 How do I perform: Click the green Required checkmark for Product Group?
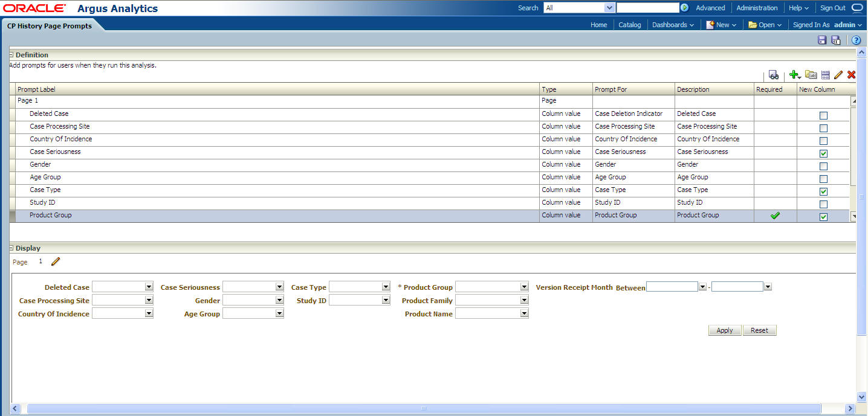775,216
